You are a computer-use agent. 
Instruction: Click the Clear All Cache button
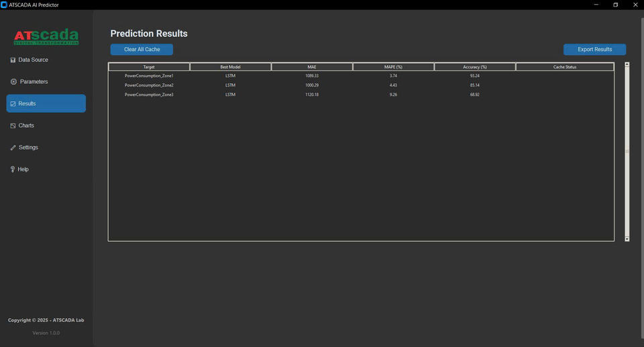point(142,50)
